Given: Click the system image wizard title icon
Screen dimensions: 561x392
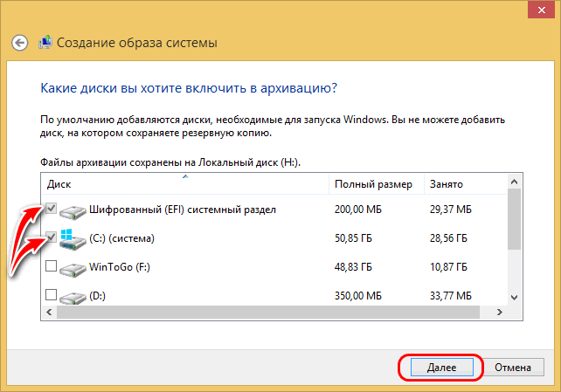Looking at the screenshot, I should (45, 42).
